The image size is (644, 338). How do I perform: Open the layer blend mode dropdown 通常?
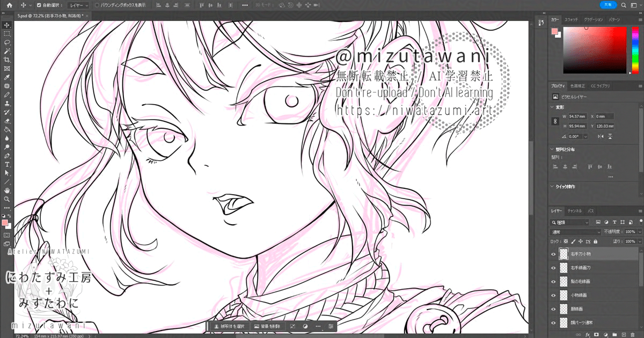point(576,232)
